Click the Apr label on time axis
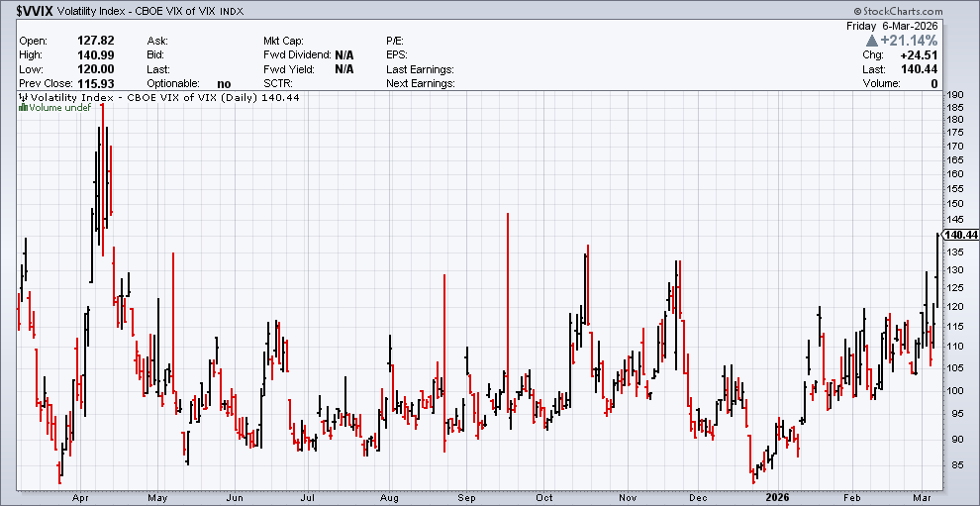Viewport: 980px width, 506px height. [80, 498]
